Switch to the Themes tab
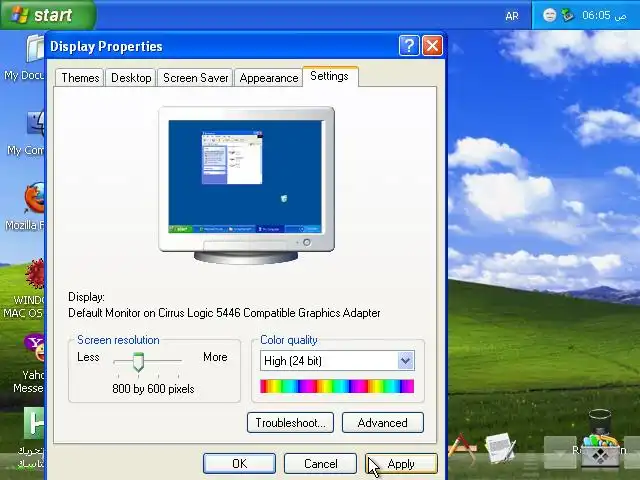This screenshot has width=640, height=480. (80, 78)
